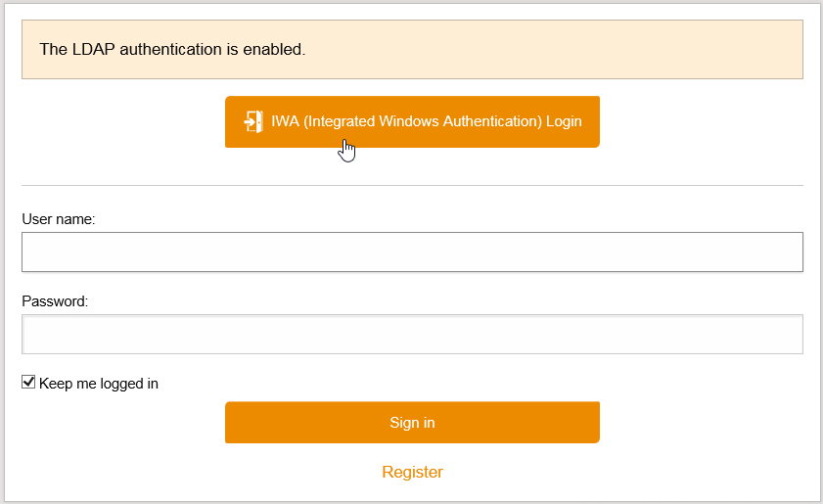823x504 pixels.
Task: Click the "Sign in" text on the button
Action: 412,423
